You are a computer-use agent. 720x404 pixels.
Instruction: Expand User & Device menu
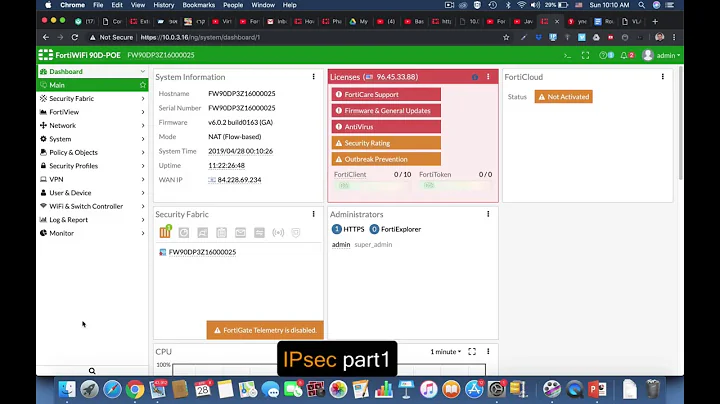pyautogui.click(x=92, y=193)
